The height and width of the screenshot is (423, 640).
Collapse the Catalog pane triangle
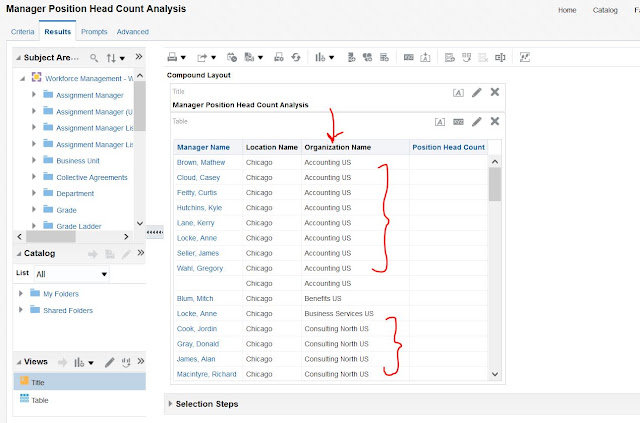18,254
